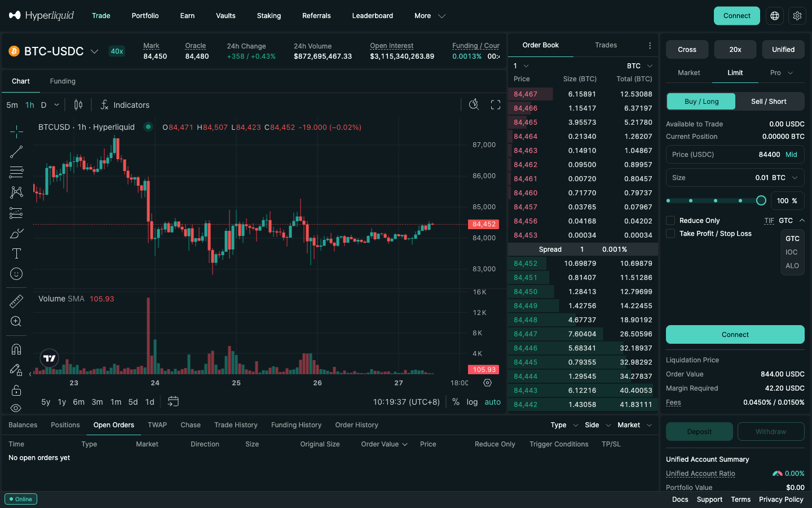Open settings gear in header
This screenshot has height=508, width=812.
[x=797, y=16]
